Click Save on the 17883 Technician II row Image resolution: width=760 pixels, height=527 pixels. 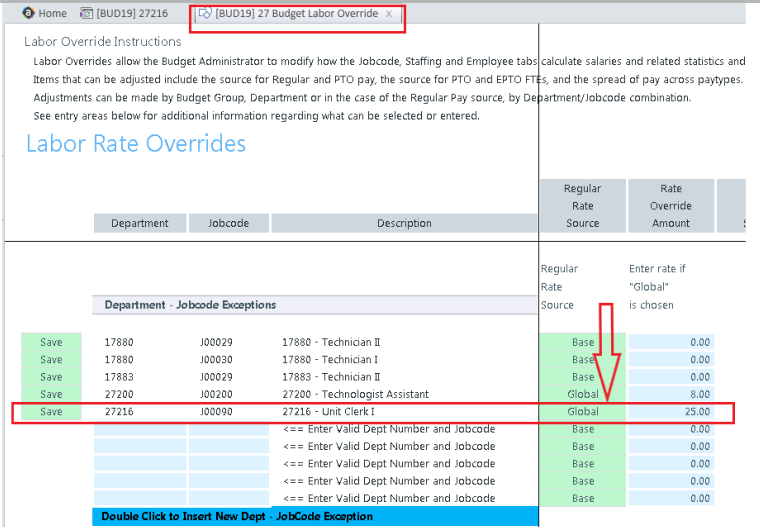click(x=51, y=377)
